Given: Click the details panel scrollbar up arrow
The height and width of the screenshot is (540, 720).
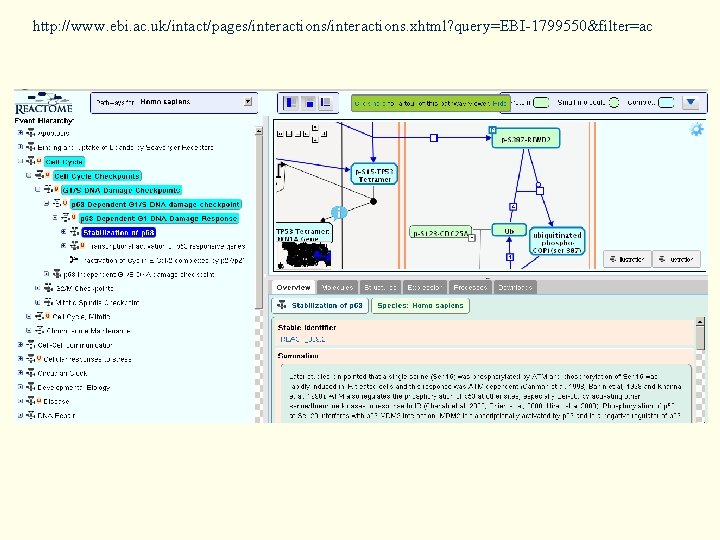Looking at the screenshot, I should [700, 322].
